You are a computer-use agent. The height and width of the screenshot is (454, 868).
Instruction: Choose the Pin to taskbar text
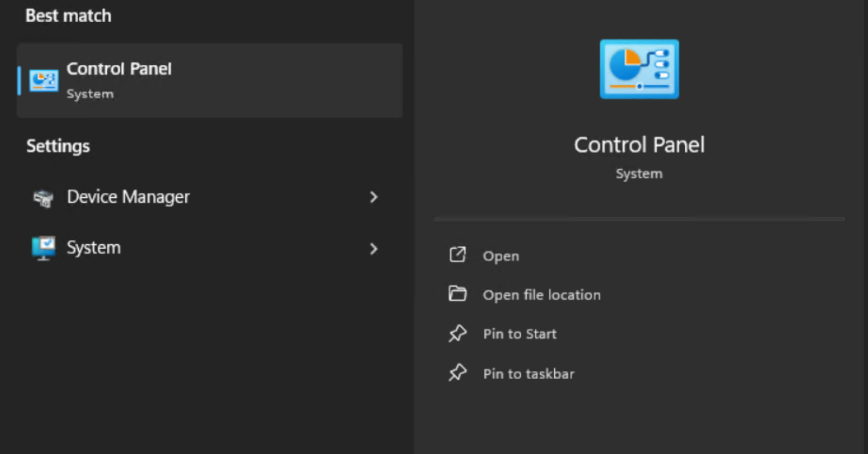528,374
